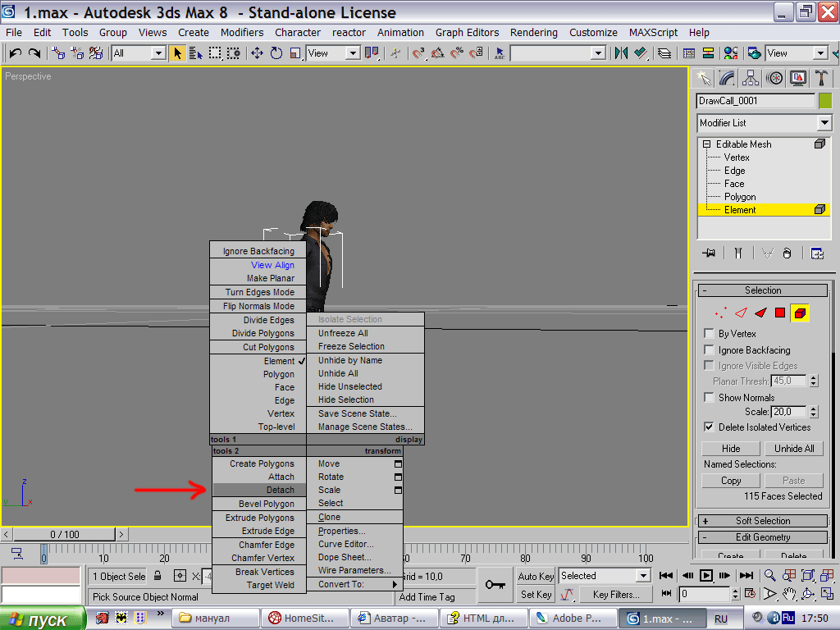This screenshot has width=840, height=630.
Task: Choose the Select and Rotate tool
Action: tap(276, 53)
